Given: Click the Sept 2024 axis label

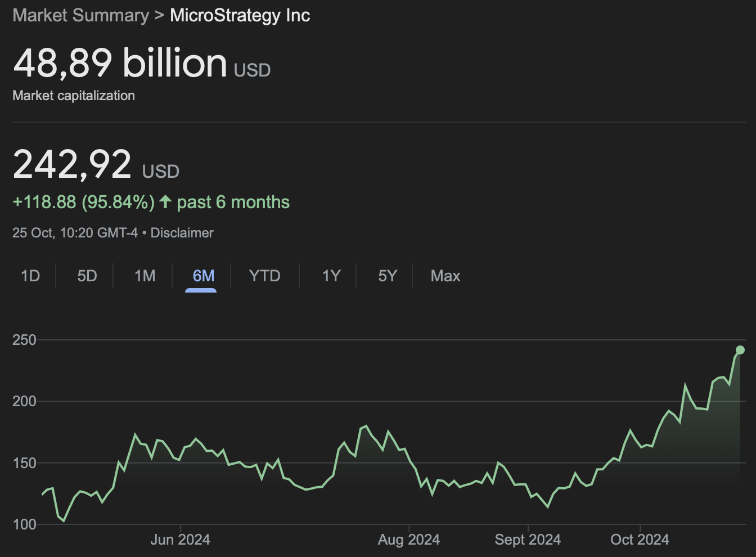Looking at the screenshot, I should point(528,540).
